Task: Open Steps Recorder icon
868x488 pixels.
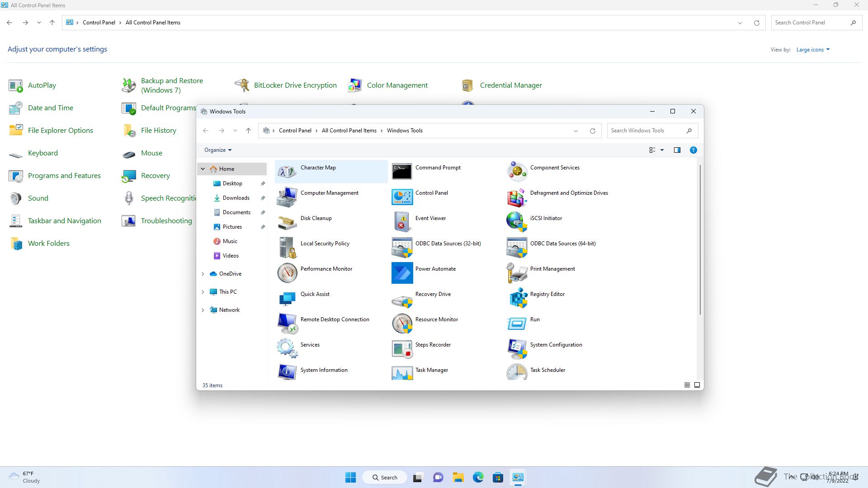Action: pos(402,349)
